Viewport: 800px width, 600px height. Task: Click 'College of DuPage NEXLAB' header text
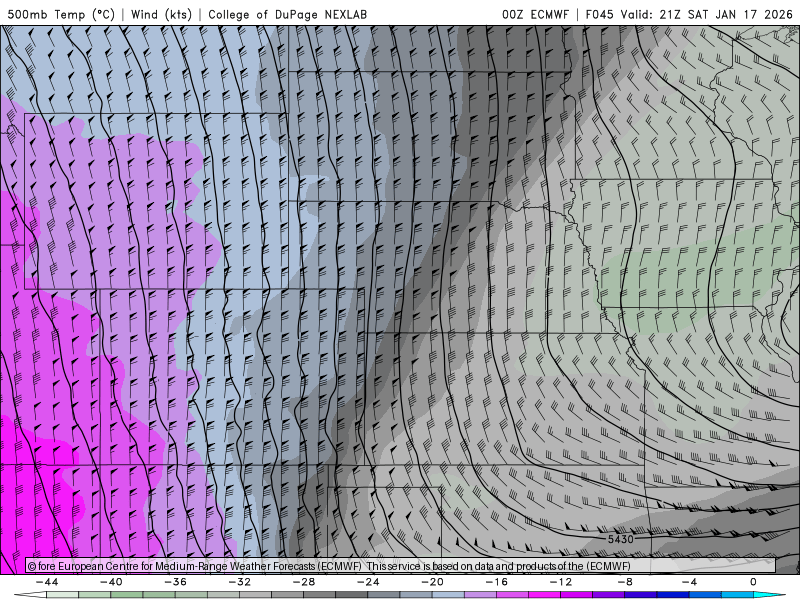(x=287, y=14)
